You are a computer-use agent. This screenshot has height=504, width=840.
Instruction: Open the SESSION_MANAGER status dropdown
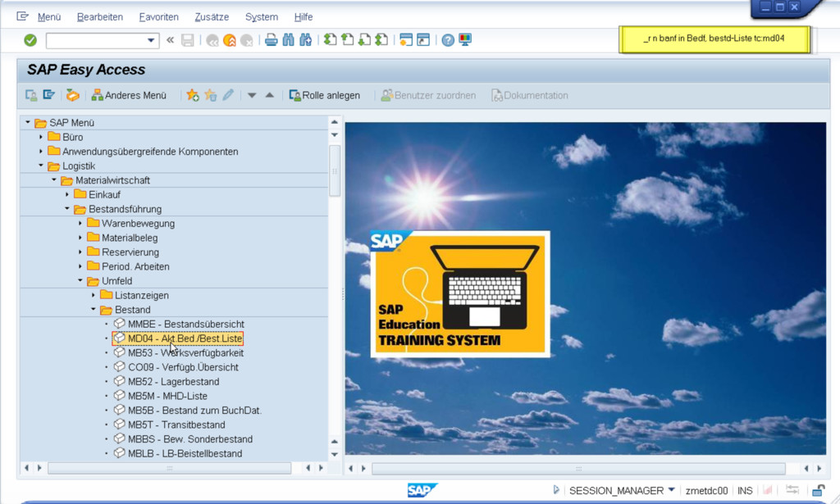point(671,490)
